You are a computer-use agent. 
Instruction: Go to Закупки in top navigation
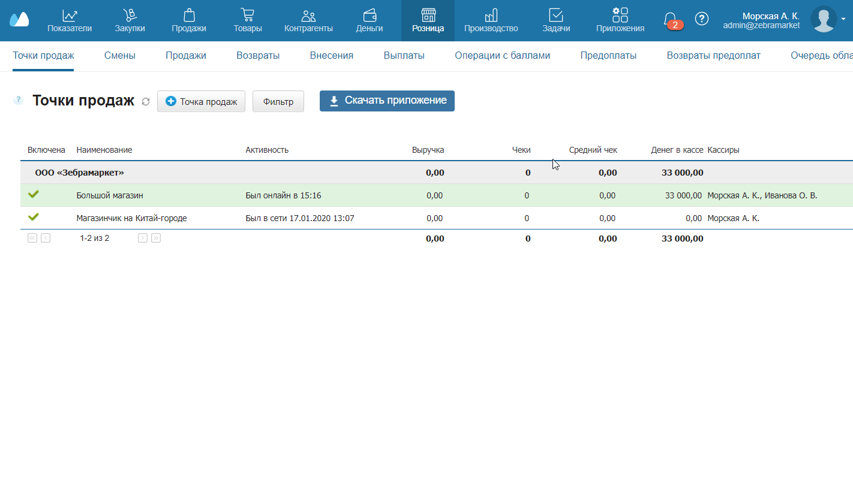pos(130,20)
